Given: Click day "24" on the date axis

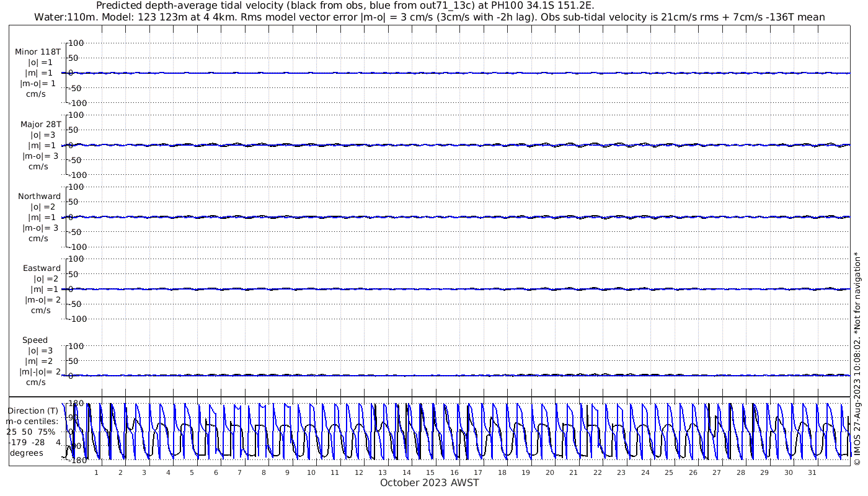Looking at the screenshot, I should pyautogui.click(x=645, y=472).
